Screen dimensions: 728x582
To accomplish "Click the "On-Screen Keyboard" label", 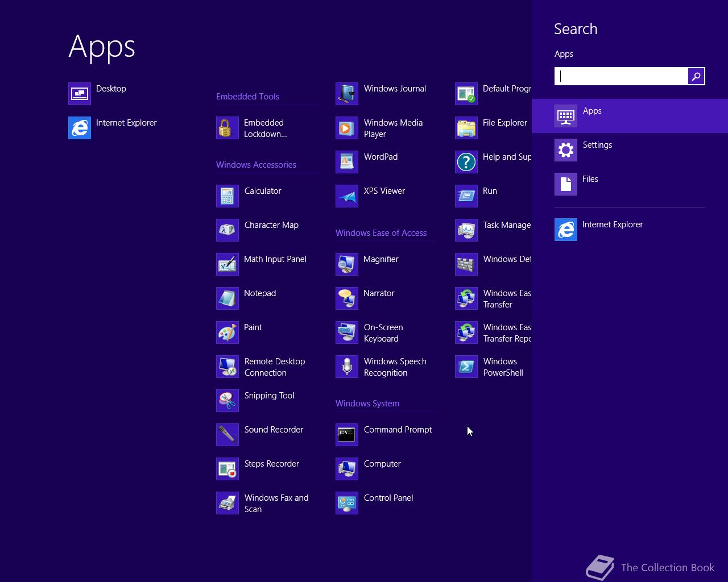I will click(383, 333).
